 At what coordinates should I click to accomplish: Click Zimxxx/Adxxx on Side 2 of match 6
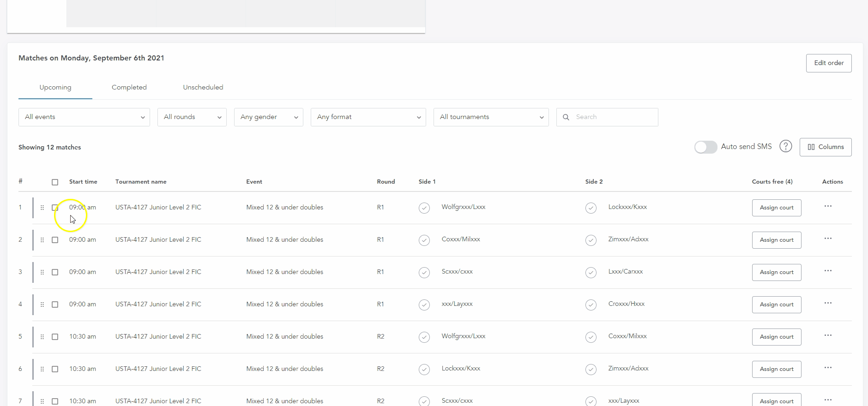click(628, 369)
